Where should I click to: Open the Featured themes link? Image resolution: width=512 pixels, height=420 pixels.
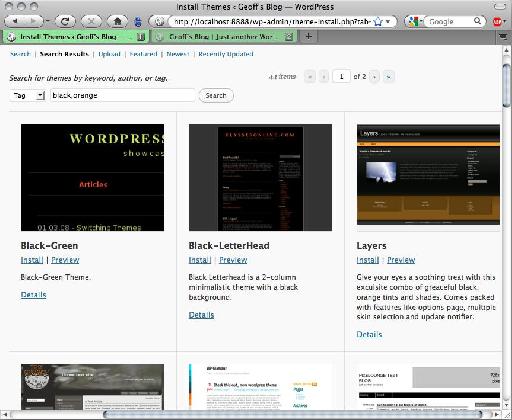coord(143,54)
